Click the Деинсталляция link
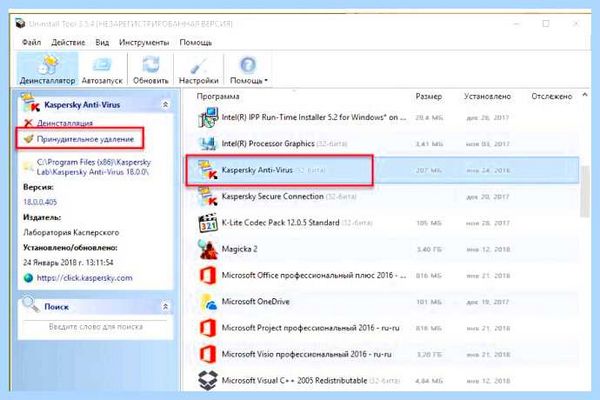600x400 pixels. [x=65, y=123]
